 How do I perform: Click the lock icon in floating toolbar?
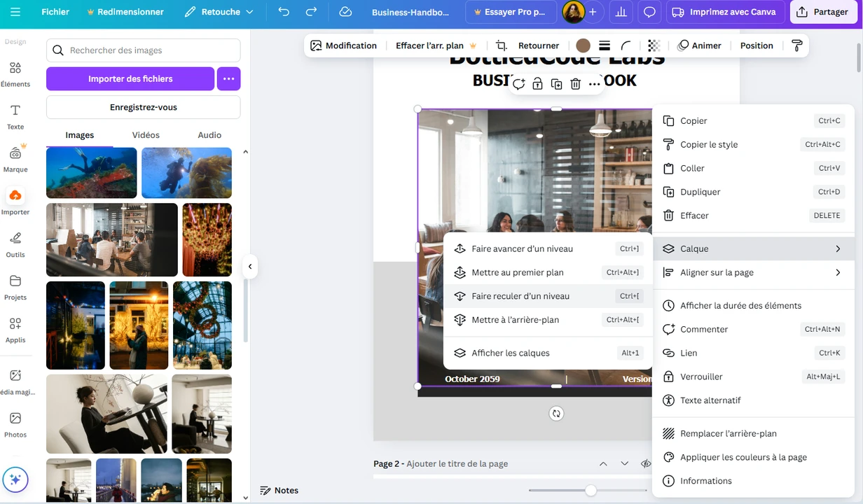[537, 84]
